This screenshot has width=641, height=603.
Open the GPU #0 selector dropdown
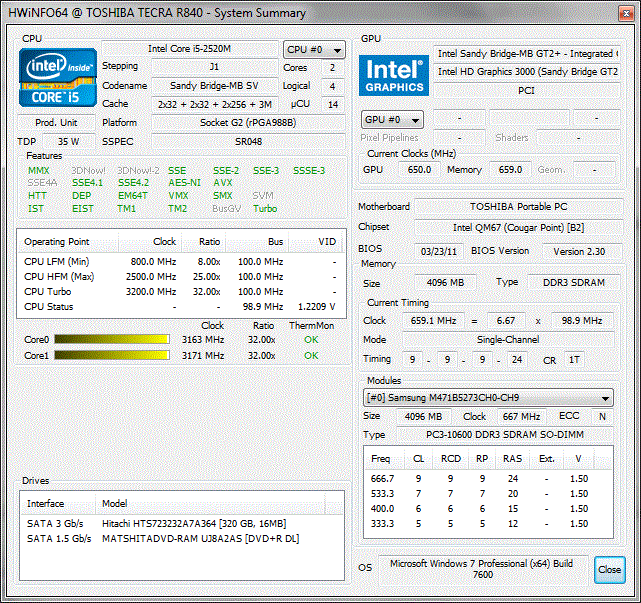(391, 119)
